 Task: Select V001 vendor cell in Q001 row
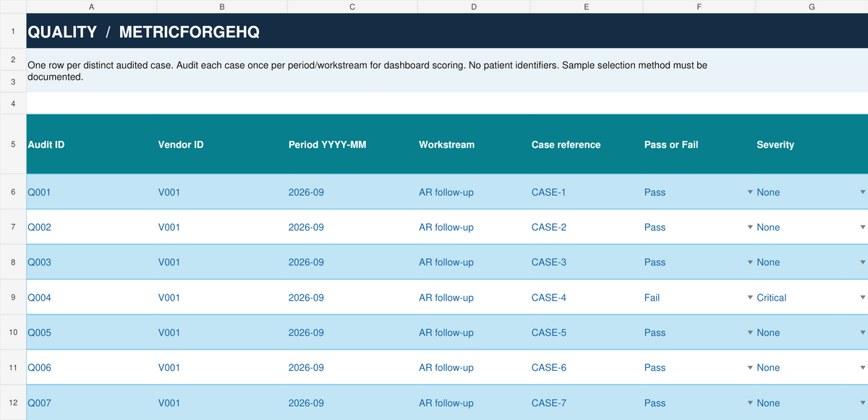point(221,192)
